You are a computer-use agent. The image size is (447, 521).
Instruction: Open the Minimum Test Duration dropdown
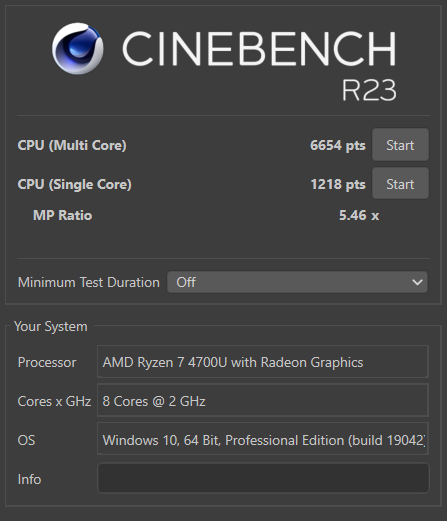pyautogui.click(x=297, y=282)
